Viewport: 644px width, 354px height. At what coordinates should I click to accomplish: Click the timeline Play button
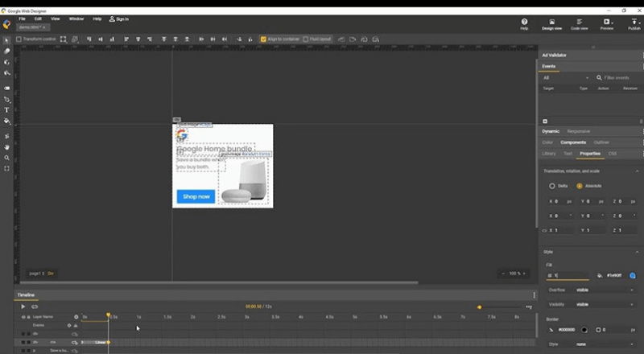23,307
